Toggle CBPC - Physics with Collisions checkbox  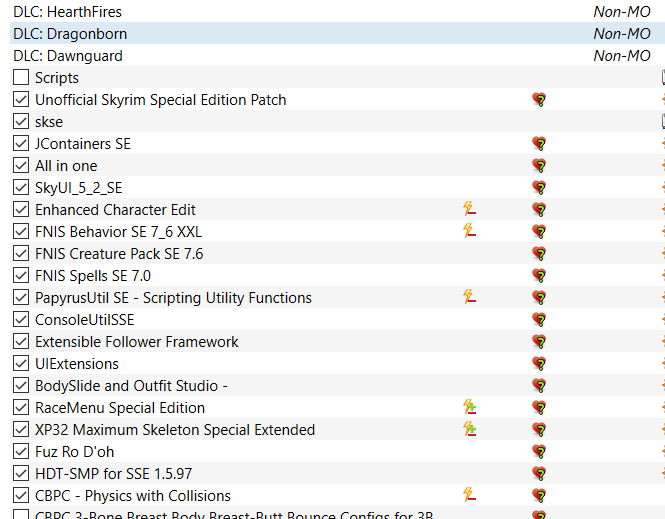pyautogui.click(x=21, y=496)
